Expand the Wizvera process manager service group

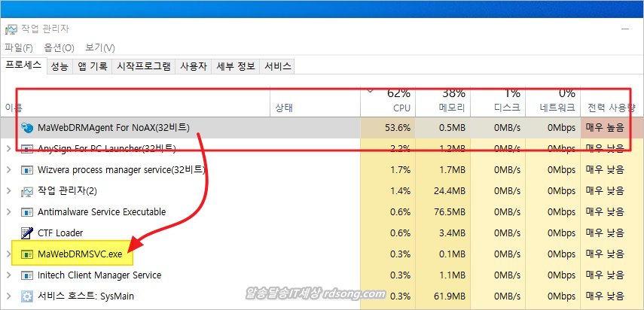(x=9, y=169)
